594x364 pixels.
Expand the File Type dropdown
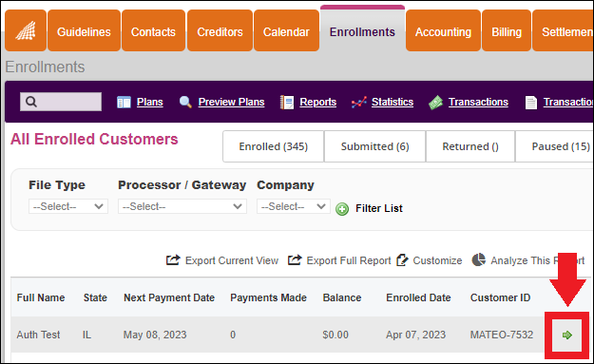click(x=68, y=206)
